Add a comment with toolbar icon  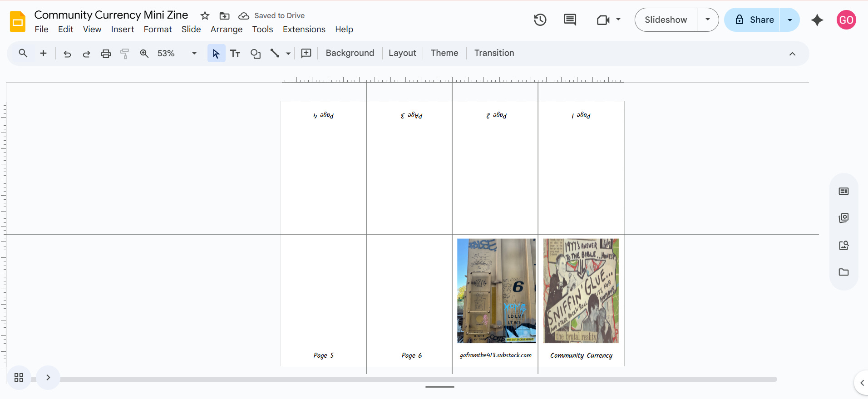click(x=306, y=54)
